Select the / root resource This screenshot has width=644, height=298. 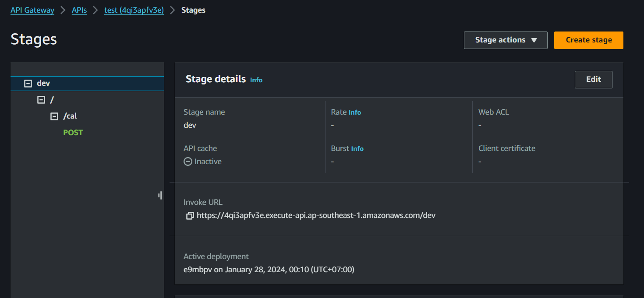52,100
